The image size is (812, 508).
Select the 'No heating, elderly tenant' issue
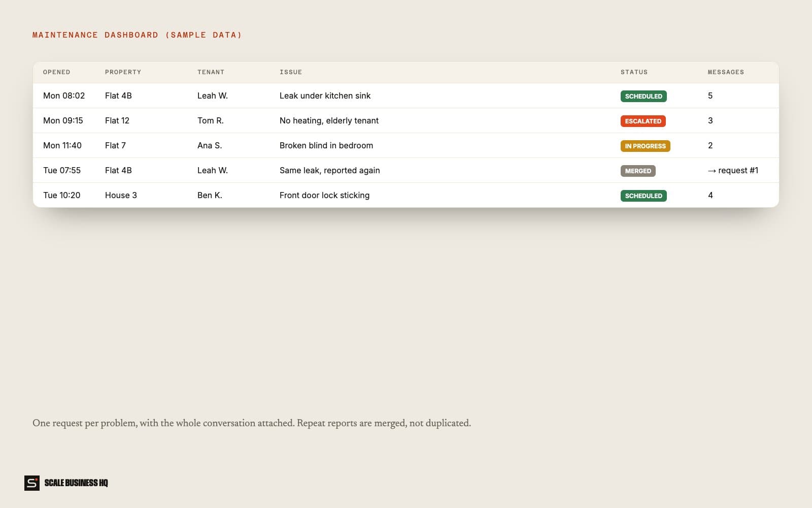point(329,120)
